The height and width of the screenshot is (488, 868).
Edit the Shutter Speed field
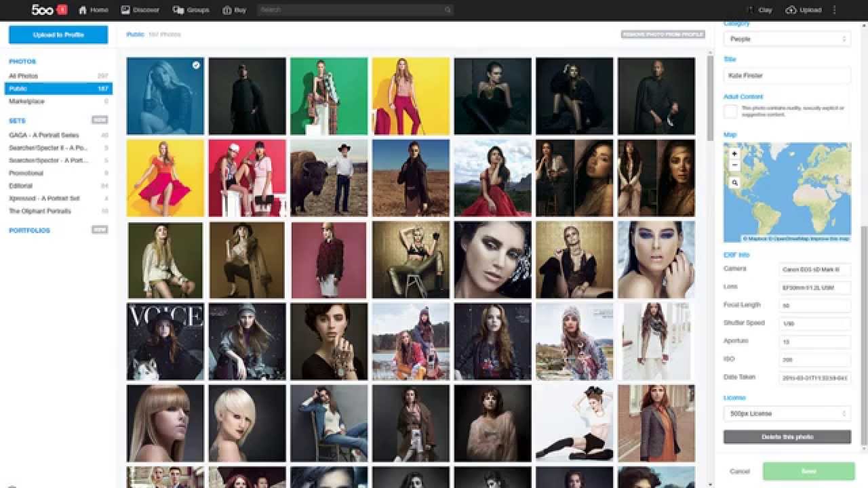[814, 324]
